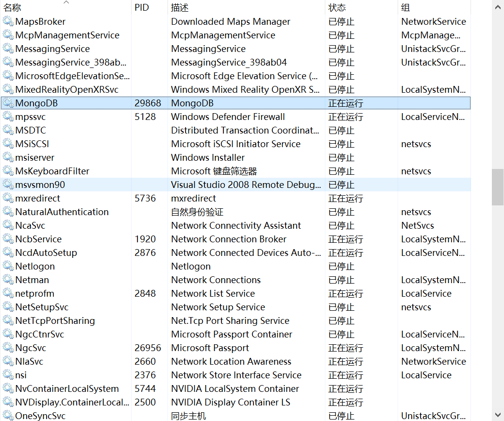
Task: Click the NetTcpPortSharing service icon
Action: (8, 320)
